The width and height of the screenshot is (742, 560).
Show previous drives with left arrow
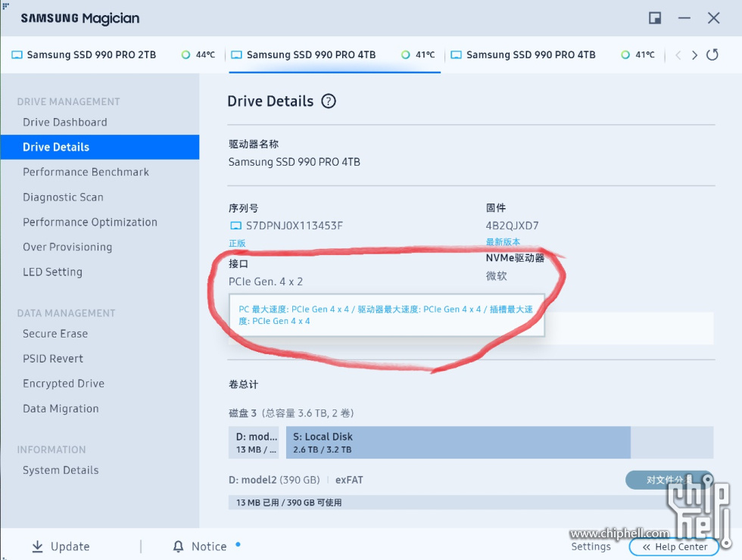678,55
